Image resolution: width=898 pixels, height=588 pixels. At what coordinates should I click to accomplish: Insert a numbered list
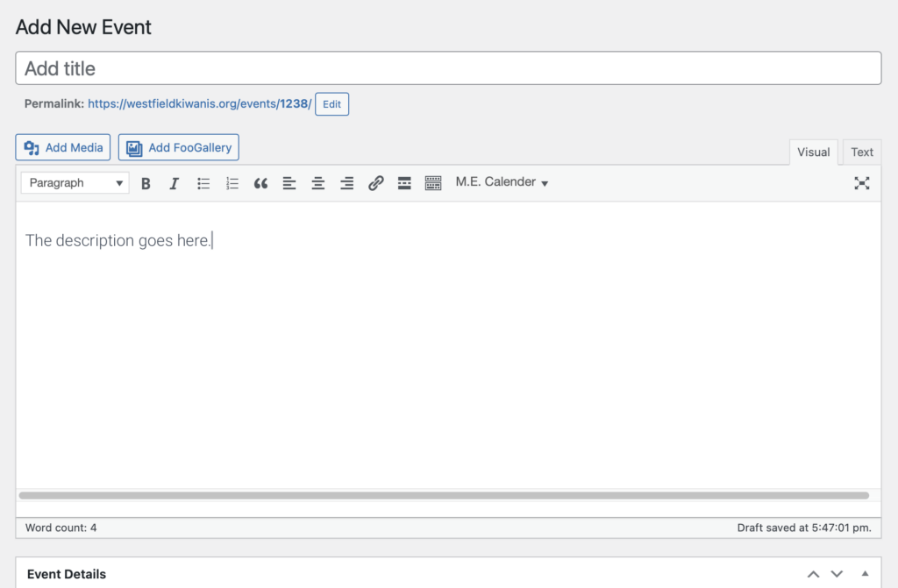(x=232, y=183)
